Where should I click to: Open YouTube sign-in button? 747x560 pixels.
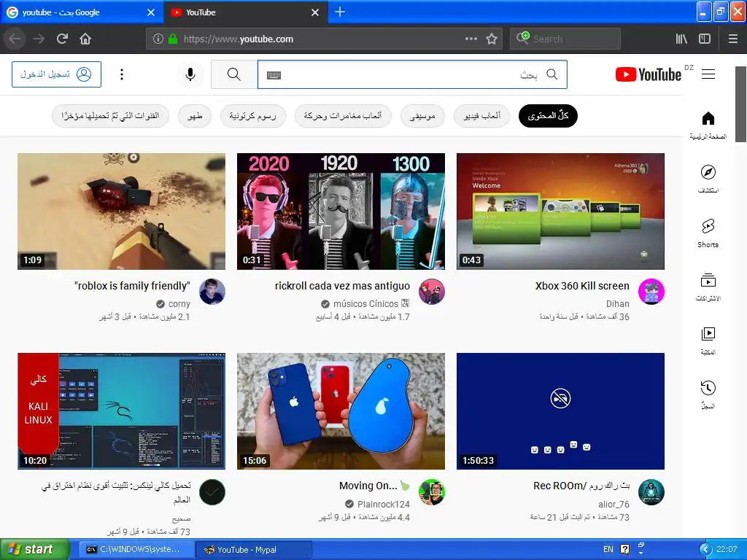(x=56, y=74)
